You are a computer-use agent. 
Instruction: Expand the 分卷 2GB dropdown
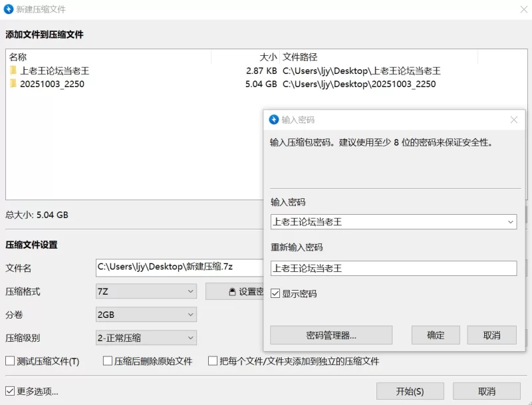[146, 315]
